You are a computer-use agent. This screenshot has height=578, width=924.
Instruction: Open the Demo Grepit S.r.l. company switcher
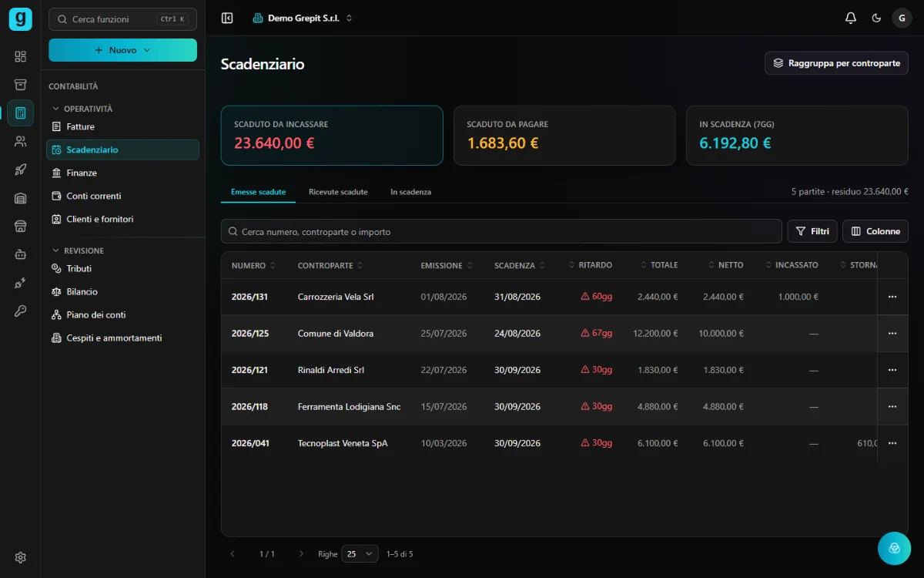303,18
